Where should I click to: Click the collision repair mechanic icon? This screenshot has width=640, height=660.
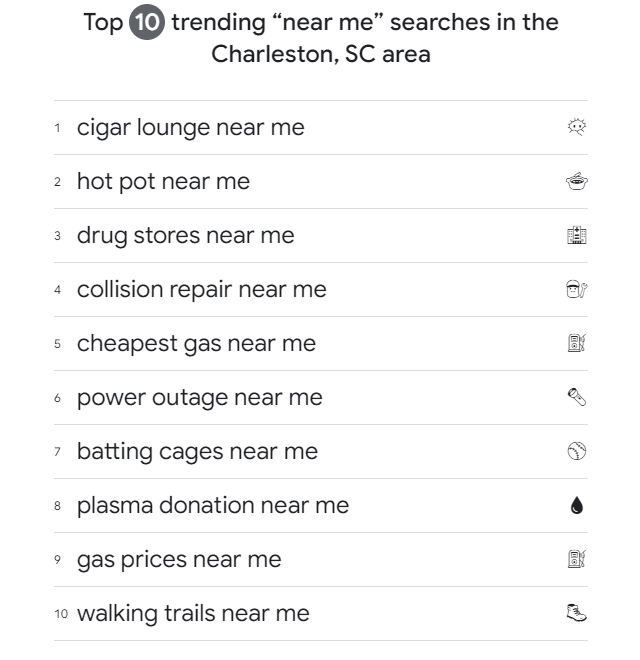tap(576, 289)
